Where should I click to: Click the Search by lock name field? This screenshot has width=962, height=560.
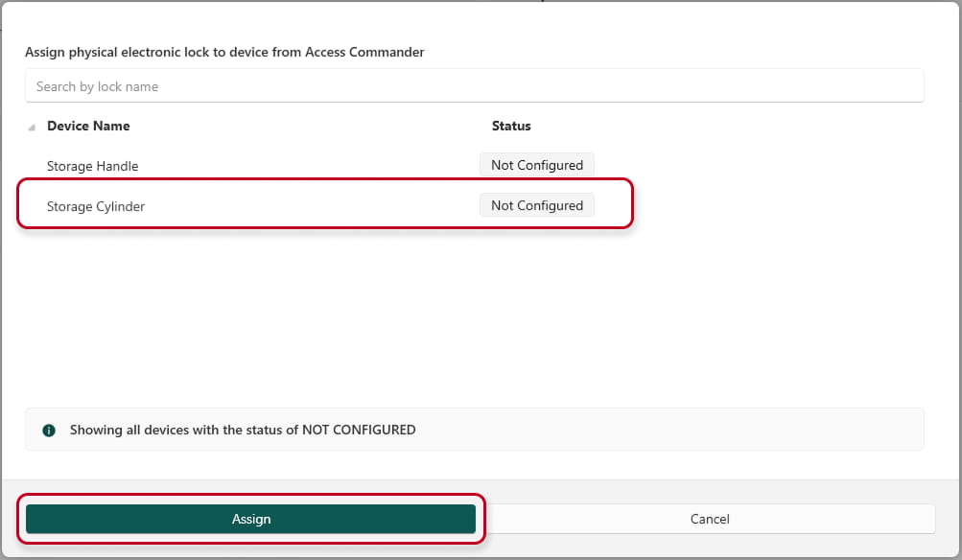coord(474,86)
